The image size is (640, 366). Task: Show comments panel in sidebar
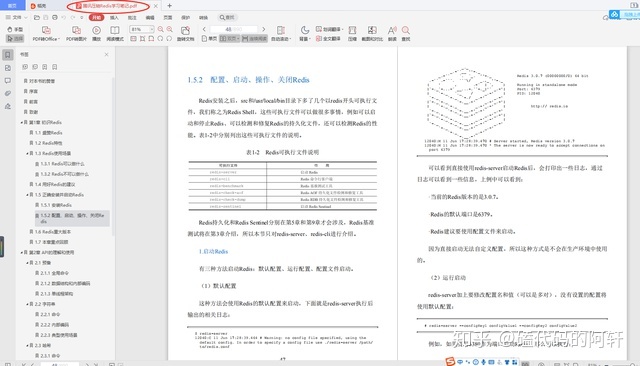[x=8, y=81]
